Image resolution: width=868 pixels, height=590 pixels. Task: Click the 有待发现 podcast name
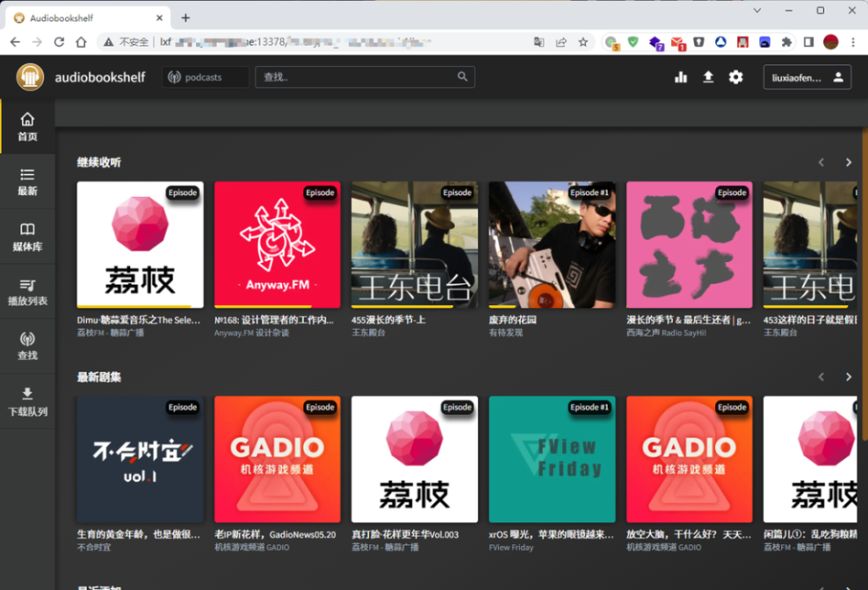pyautogui.click(x=505, y=332)
